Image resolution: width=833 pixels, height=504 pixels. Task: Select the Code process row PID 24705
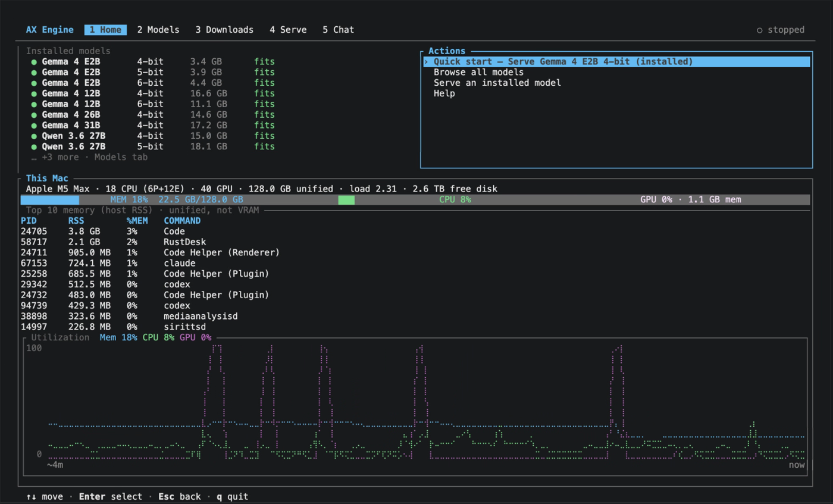point(102,231)
